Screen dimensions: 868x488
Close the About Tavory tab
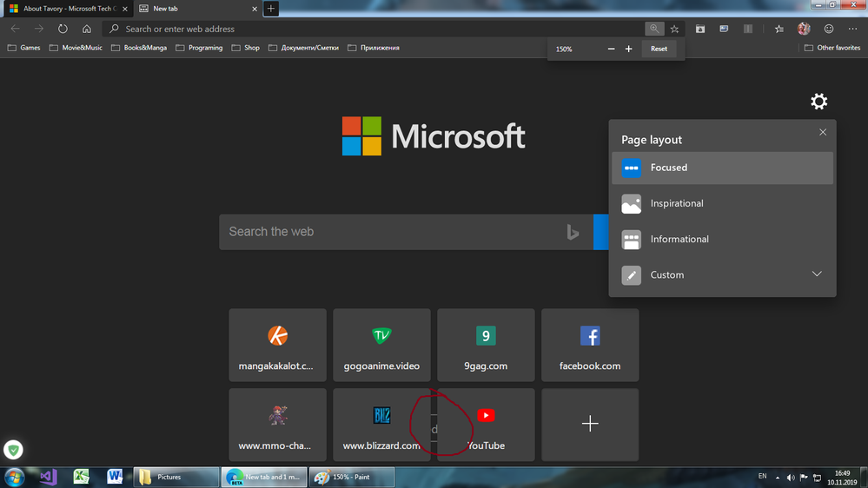pyautogui.click(x=125, y=9)
